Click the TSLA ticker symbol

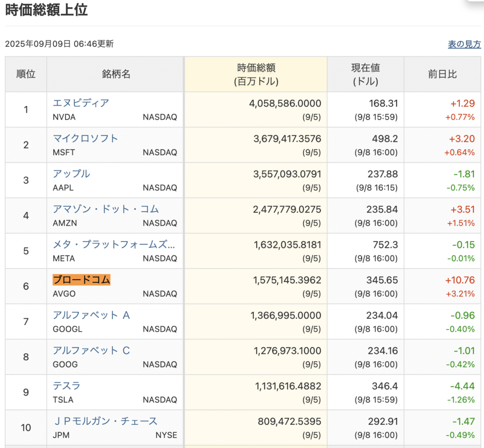click(63, 400)
